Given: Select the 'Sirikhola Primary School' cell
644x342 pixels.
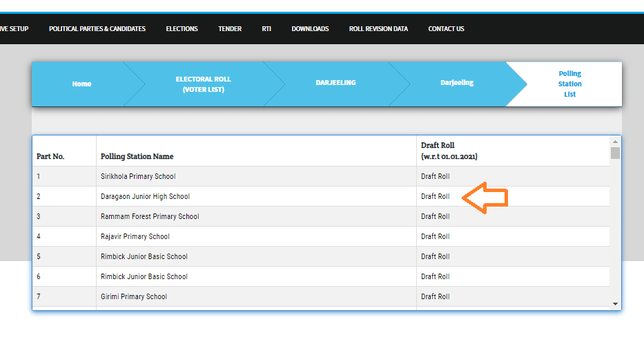Looking at the screenshot, I should coord(256,176).
